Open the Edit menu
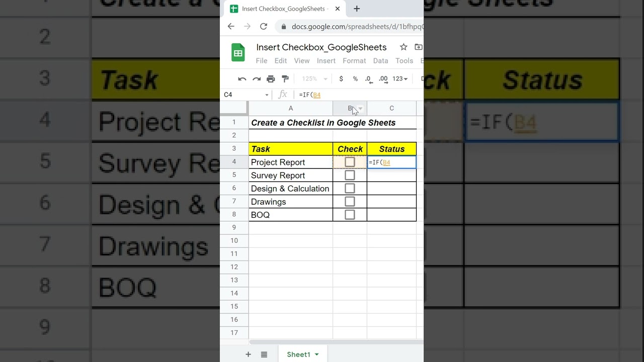This screenshot has width=644, height=362. (281, 61)
